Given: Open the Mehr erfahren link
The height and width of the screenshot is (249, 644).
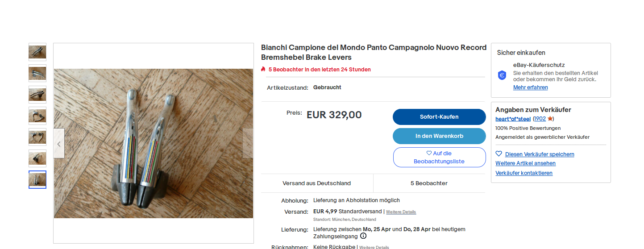Looking at the screenshot, I should (x=530, y=87).
